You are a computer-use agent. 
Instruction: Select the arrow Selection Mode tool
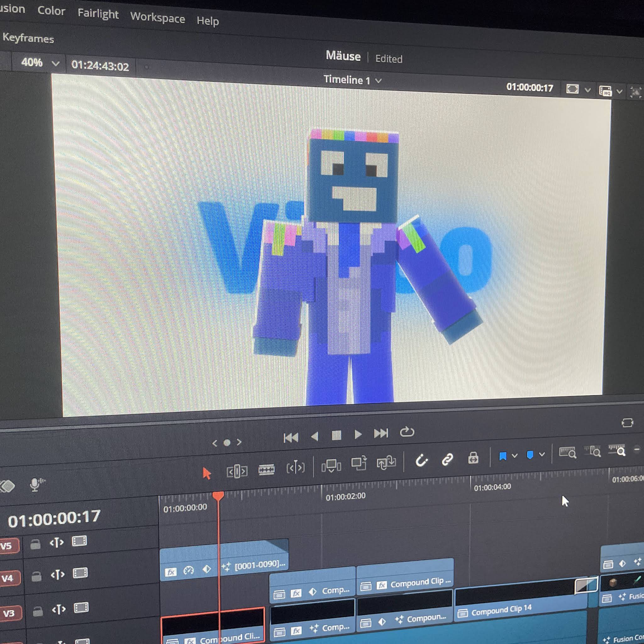point(207,473)
